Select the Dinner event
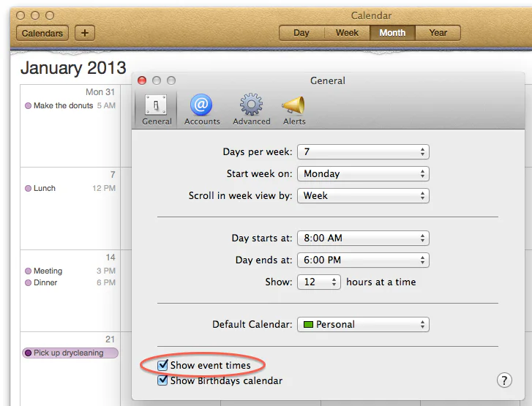The height and width of the screenshot is (406, 532). click(70, 282)
